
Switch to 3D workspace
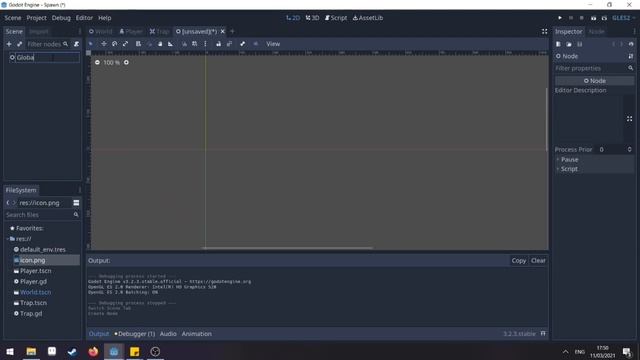(312, 18)
